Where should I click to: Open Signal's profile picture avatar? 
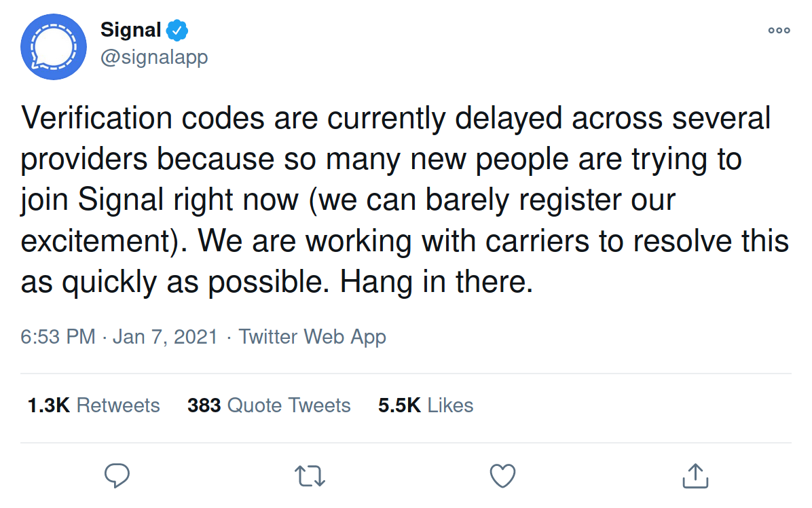point(54,46)
